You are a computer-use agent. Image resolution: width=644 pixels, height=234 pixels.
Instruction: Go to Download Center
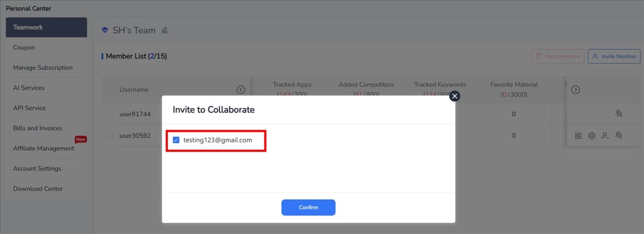coord(46,189)
